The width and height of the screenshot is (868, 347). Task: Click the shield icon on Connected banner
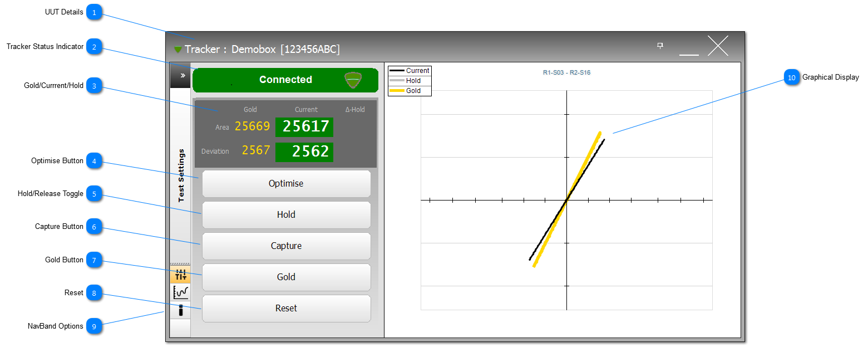pos(353,80)
